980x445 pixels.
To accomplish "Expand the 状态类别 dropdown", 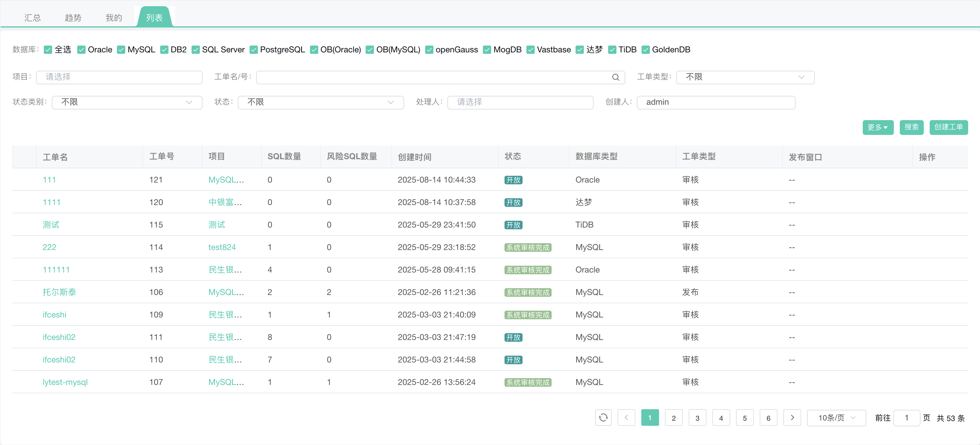I will coord(127,102).
